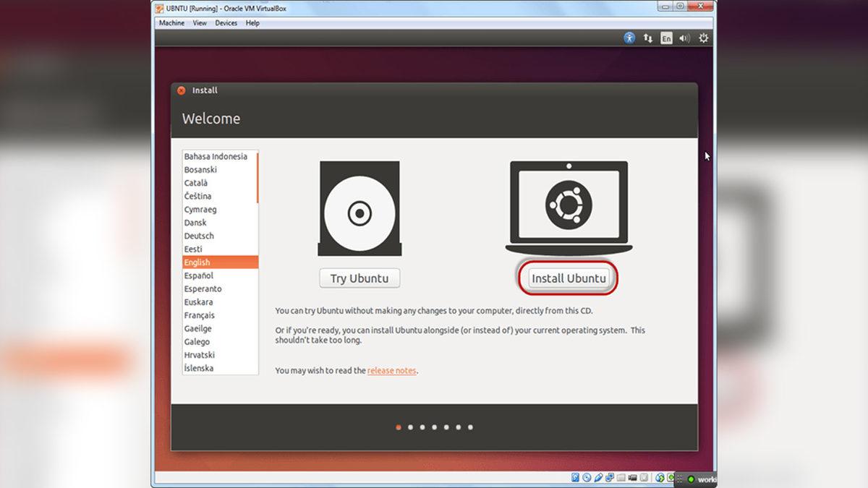Image resolution: width=868 pixels, height=488 pixels.
Task: Open the Help menu
Action: (252, 22)
